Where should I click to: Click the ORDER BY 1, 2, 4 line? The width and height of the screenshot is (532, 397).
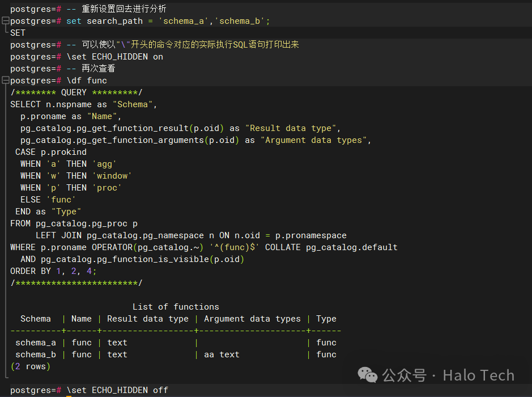pyautogui.click(x=53, y=271)
